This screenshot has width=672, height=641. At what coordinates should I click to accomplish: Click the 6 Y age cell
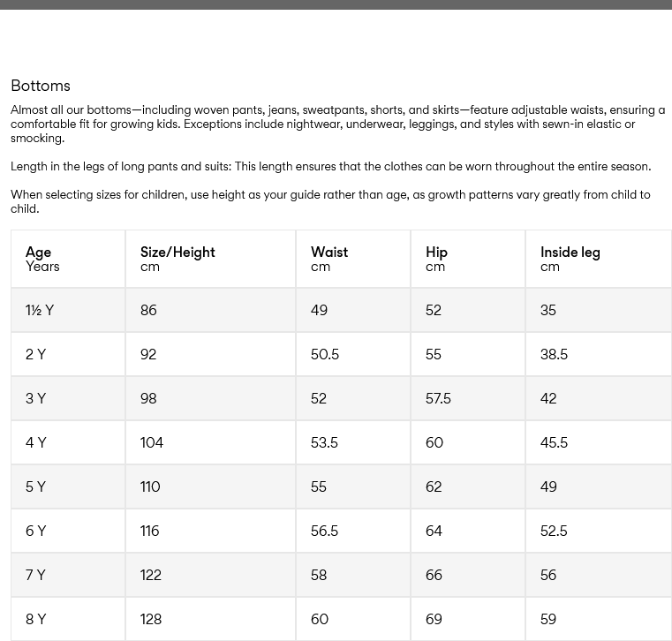[36, 531]
